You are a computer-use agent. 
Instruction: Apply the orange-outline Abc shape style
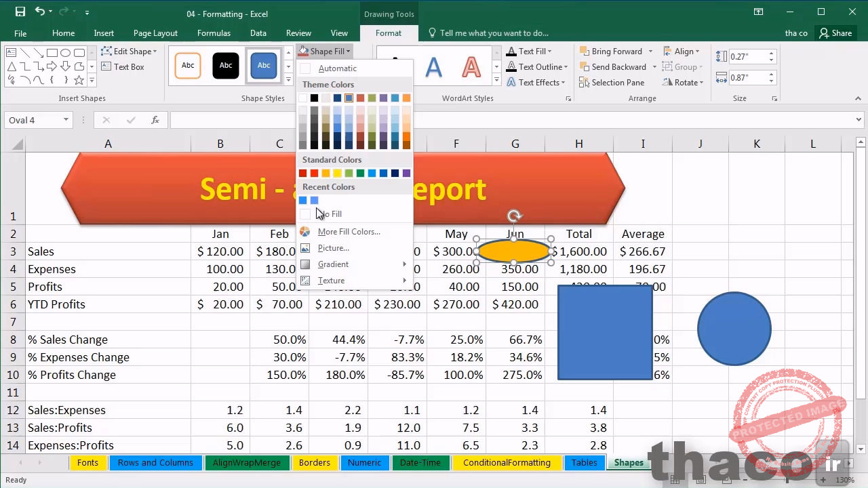click(188, 66)
